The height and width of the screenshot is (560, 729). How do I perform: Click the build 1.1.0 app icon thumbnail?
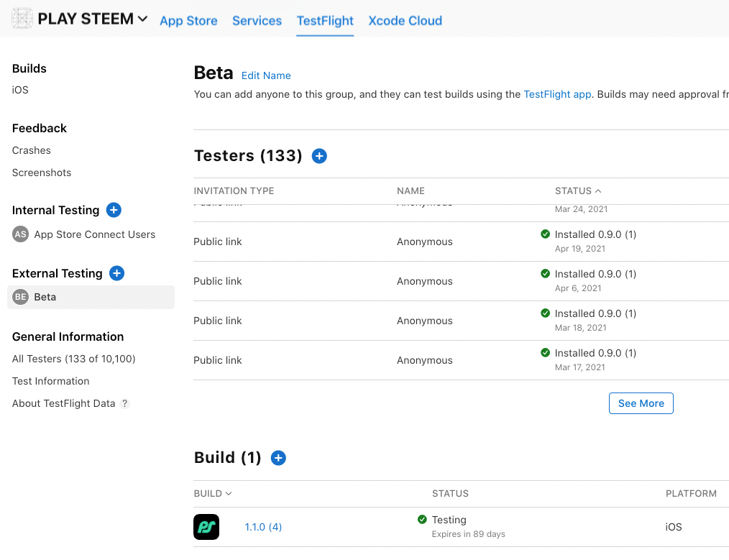206,527
